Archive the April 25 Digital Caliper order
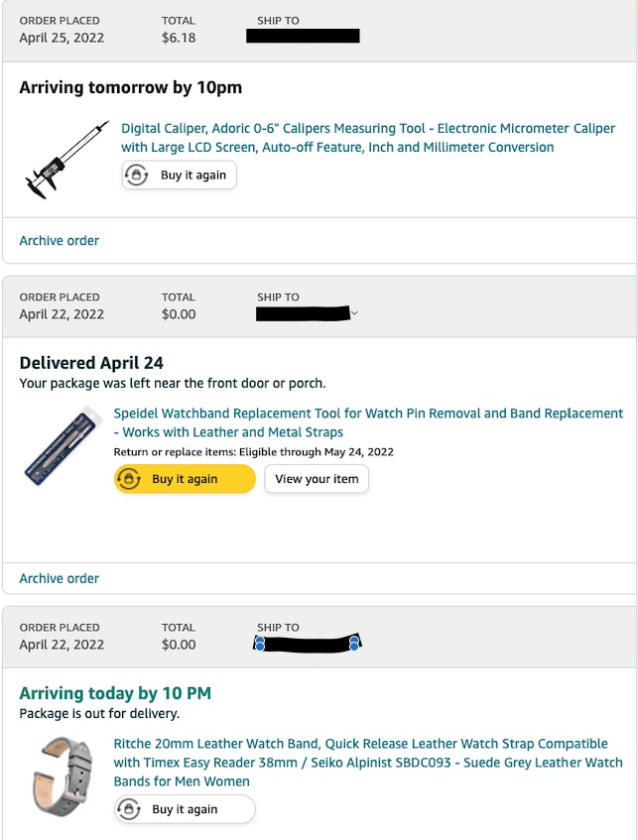Image resolution: width=638 pixels, height=840 pixels. tap(60, 241)
